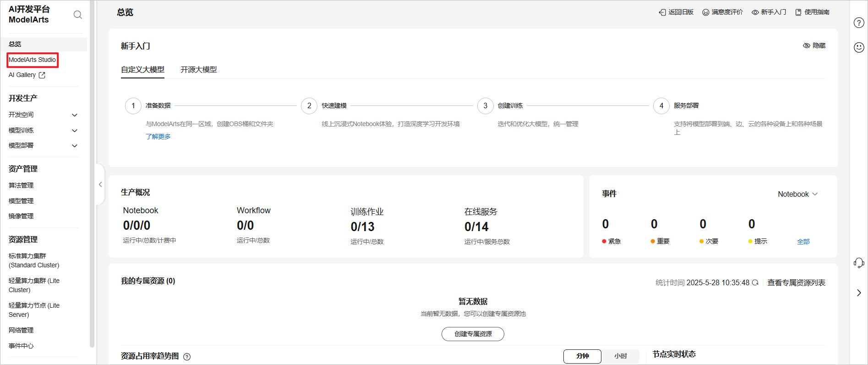
Task: Click the 提示 event count
Action: click(x=752, y=224)
